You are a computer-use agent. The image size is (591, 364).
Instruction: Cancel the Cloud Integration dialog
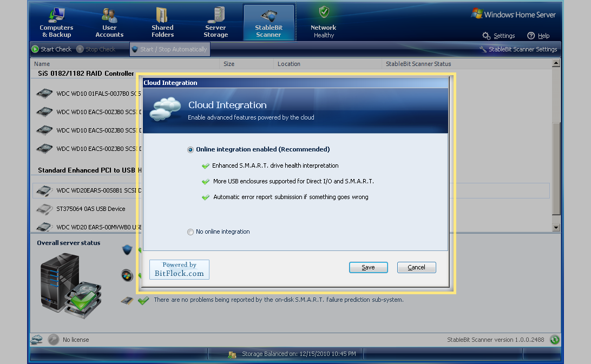(x=417, y=268)
